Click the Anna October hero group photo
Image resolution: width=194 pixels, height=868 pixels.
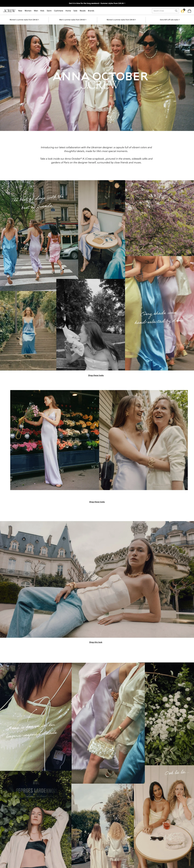[97, 77]
